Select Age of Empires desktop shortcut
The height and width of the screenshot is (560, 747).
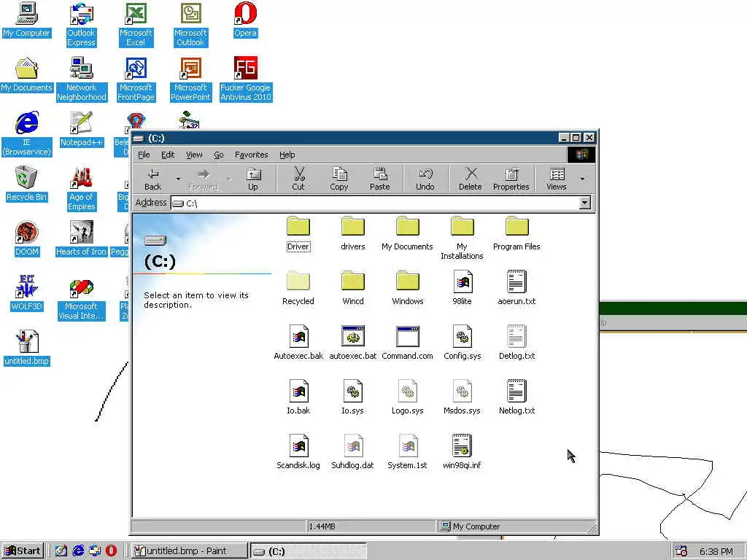(82, 189)
